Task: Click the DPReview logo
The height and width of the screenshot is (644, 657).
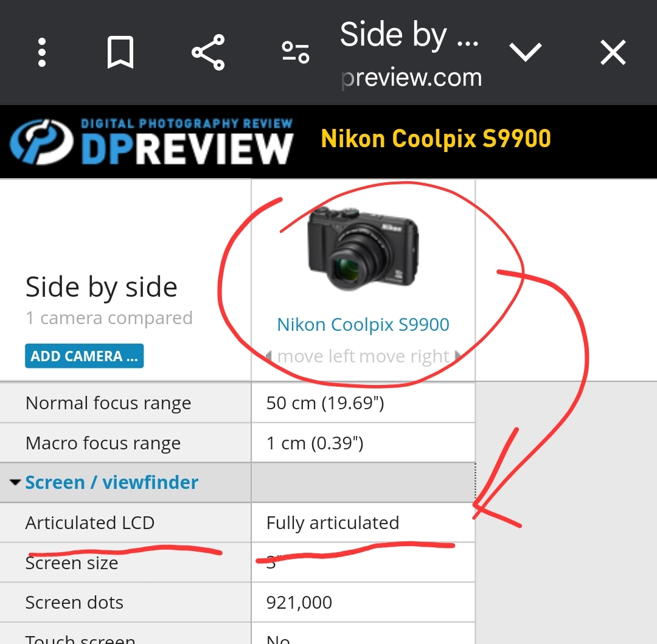Action: (x=151, y=141)
